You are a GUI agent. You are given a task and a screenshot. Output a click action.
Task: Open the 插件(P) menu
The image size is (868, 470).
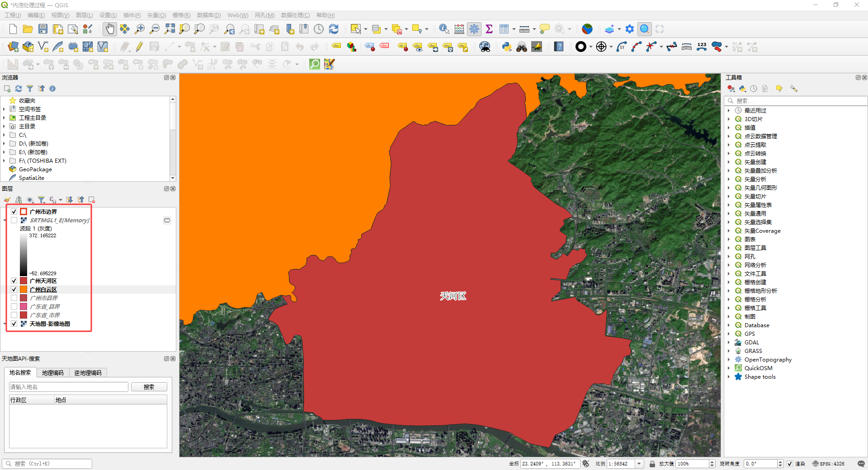click(132, 15)
